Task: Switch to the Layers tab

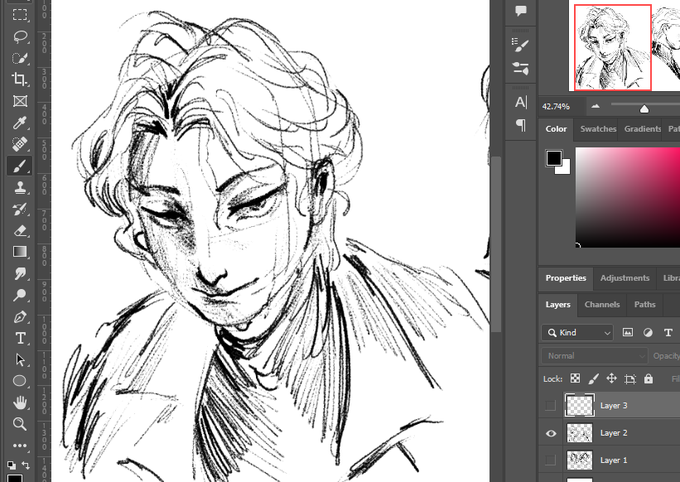Action: tap(558, 305)
